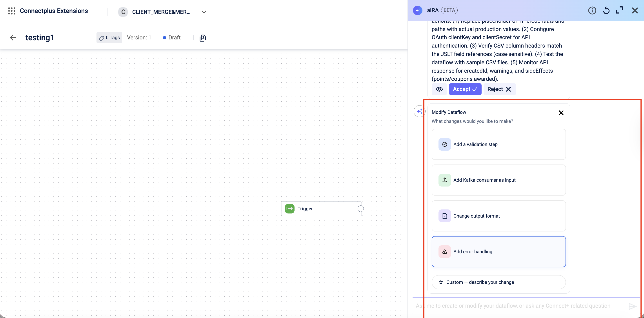Image resolution: width=644 pixels, height=318 pixels.
Task: Click the C organization avatar
Action: point(123,12)
